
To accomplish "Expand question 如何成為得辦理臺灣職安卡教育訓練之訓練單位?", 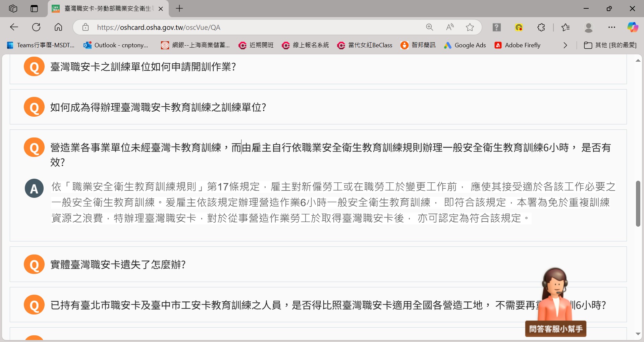I will click(158, 107).
